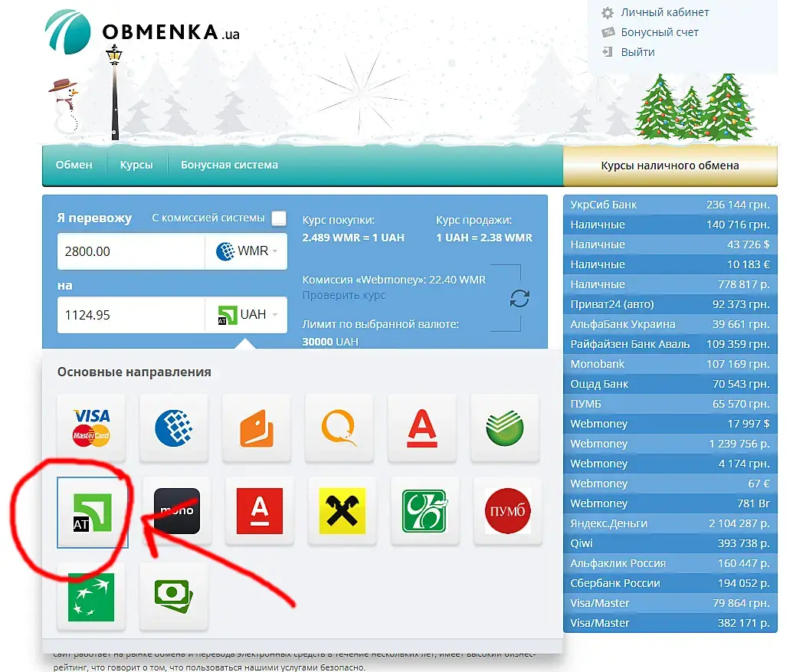Viewport: 793px width, 672px height.
Task: Click Webmoney 1 239 756 р. row
Action: click(x=670, y=444)
